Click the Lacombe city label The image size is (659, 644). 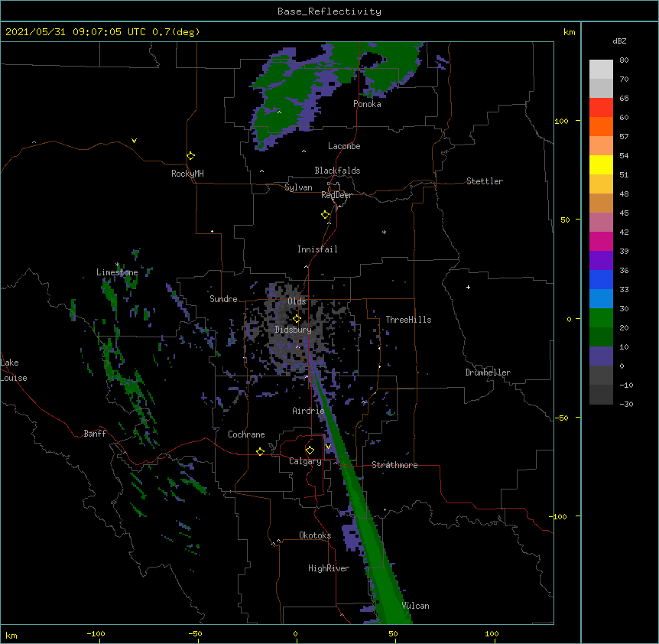pos(344,146)
